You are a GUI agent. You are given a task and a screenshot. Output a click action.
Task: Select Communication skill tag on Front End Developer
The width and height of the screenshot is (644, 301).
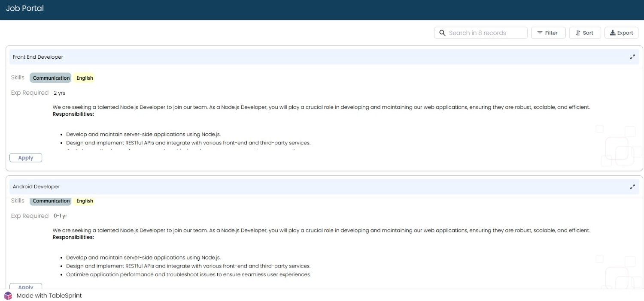pos(51,78)
